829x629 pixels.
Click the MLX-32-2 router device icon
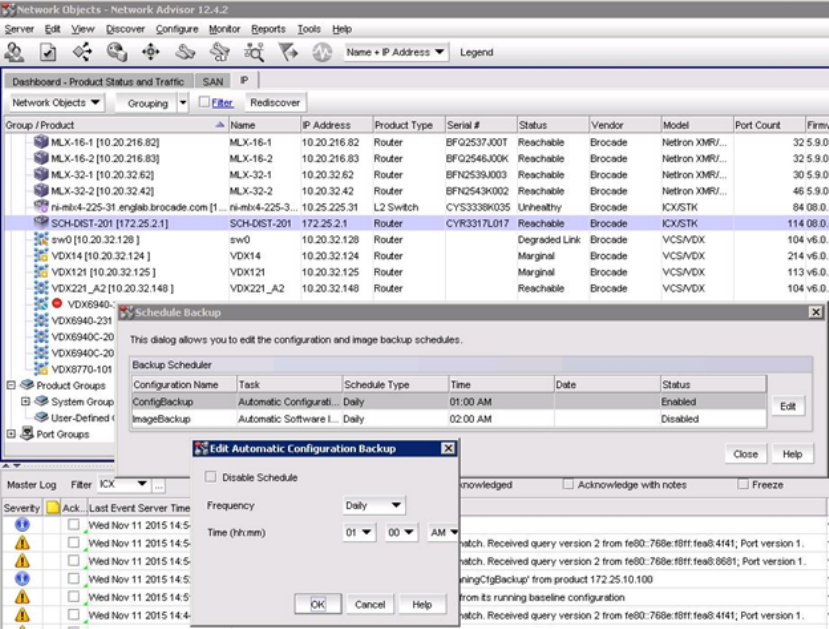(x=41, y=190)
